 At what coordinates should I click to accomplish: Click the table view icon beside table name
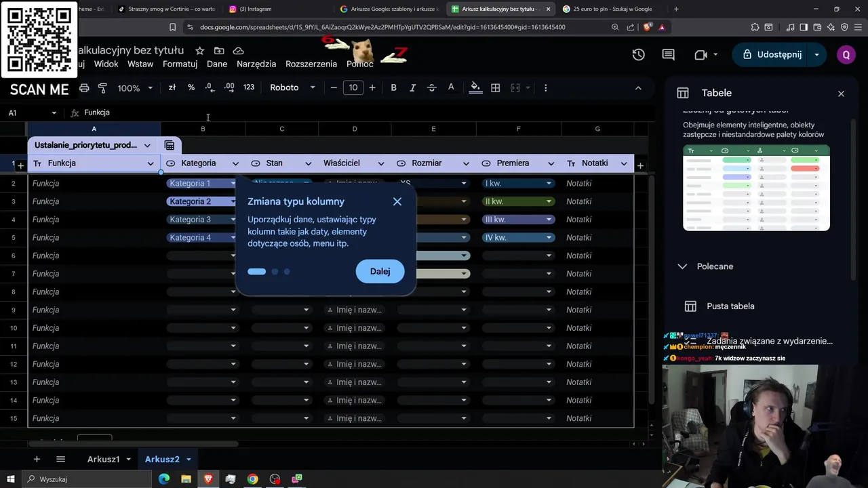click(170, 145)
